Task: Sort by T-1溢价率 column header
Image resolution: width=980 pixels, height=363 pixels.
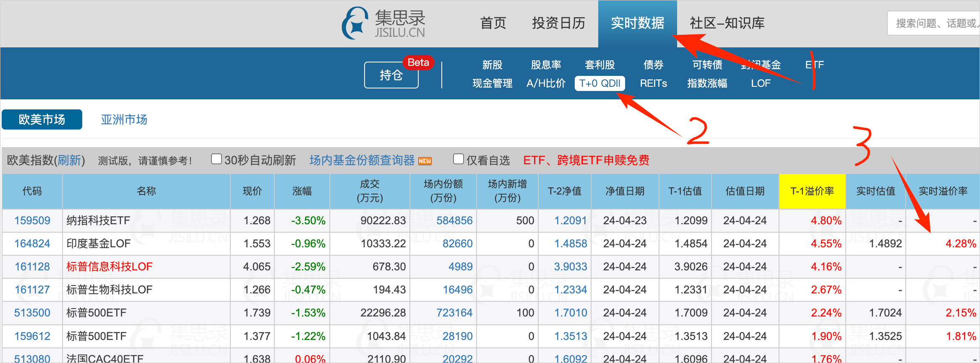Action: tap(812, 191)
